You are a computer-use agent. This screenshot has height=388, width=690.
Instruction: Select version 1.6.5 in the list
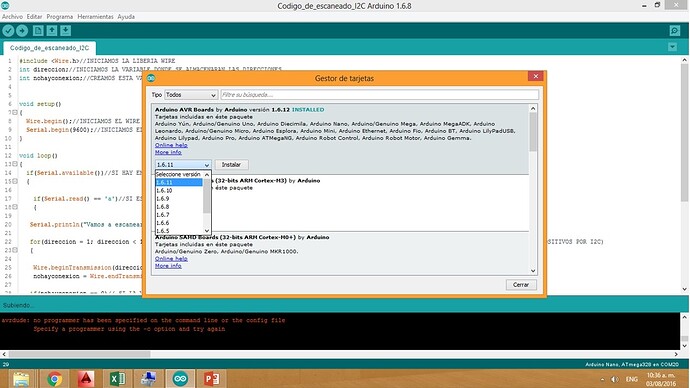pos(179,231)
